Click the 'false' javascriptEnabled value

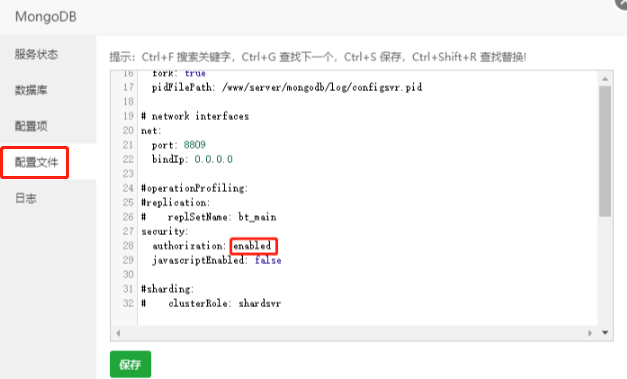pyautogui.click(x=268, y=260)
